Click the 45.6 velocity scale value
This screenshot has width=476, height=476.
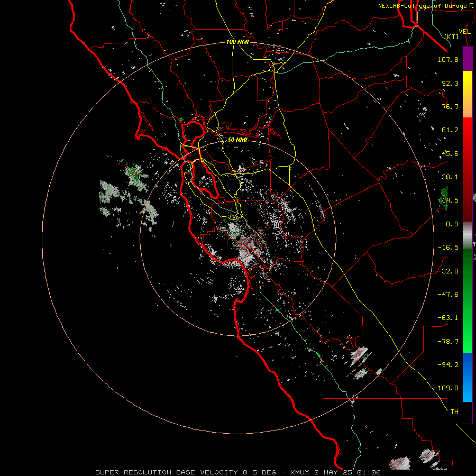point(450,153)
